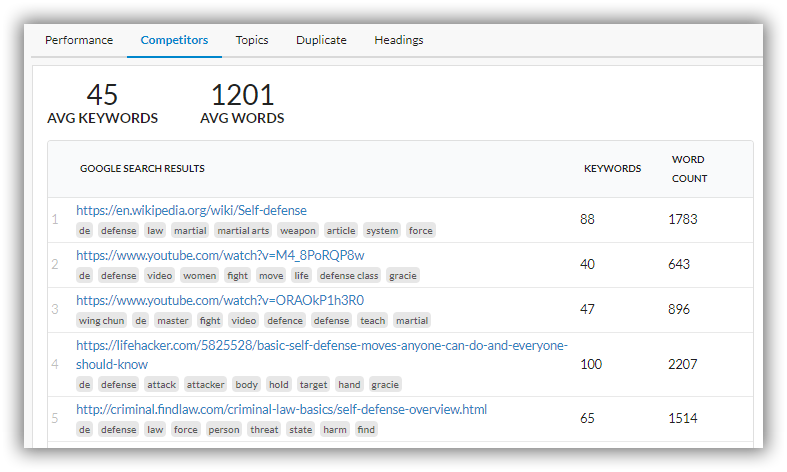Click the 'weapon' tag in Wikipedia row

(x=298, y=230)
